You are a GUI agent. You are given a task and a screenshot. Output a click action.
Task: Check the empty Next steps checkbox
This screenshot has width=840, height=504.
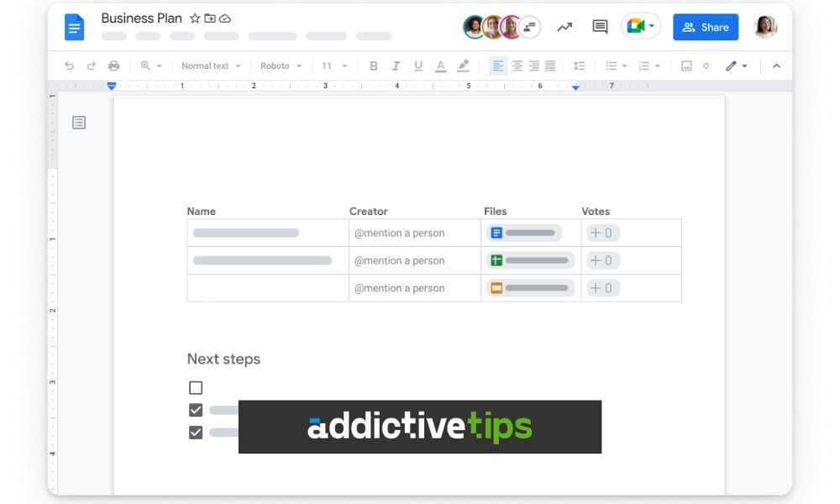pyautogui.click(x=196, y=388)
